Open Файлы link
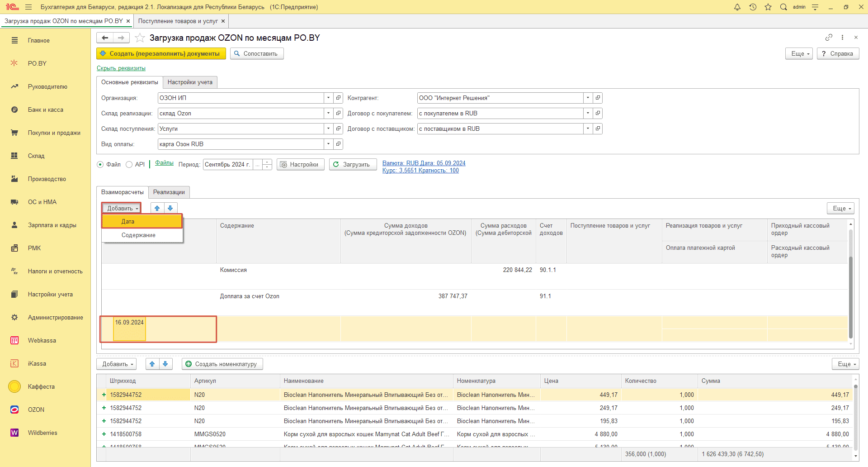The image size is (868, 467). [165, 163]
